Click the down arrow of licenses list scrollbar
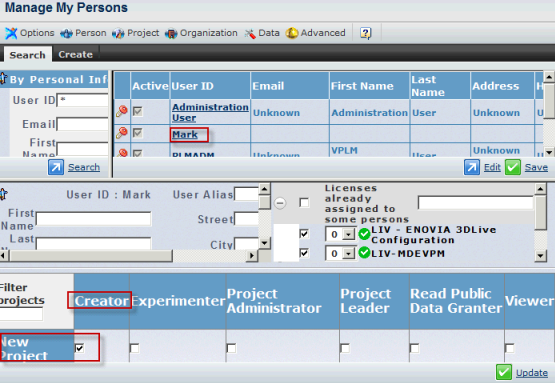The width and height of the screenshot is (555, 383). [540, 256]
